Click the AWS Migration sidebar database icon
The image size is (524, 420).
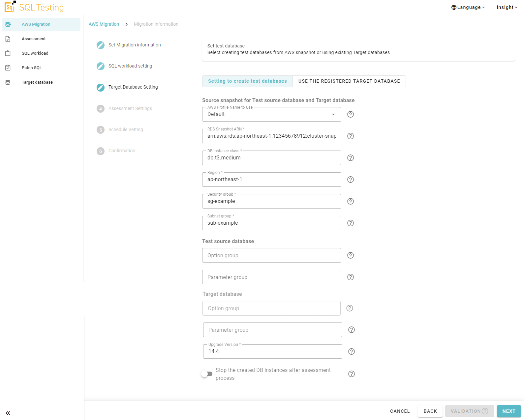pyautogui.click(x=8, y=24)
